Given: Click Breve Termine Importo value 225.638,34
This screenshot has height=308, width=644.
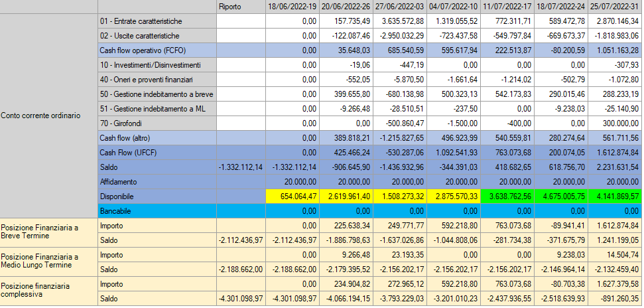Looking at the screenshot, I should click(346, 226).
